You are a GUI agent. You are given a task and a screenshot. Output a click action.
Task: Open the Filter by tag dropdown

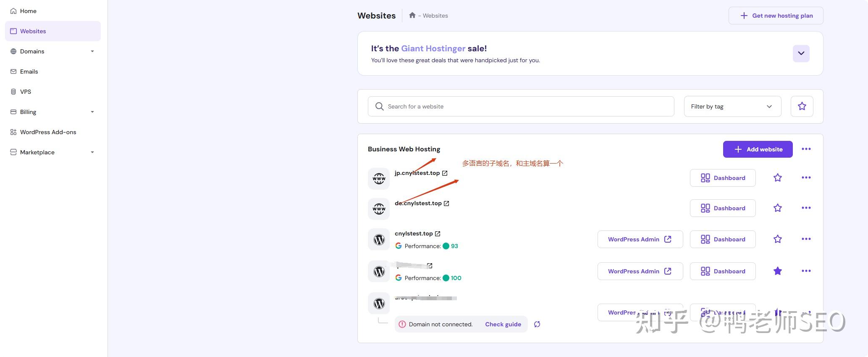[x=732, y=106]
